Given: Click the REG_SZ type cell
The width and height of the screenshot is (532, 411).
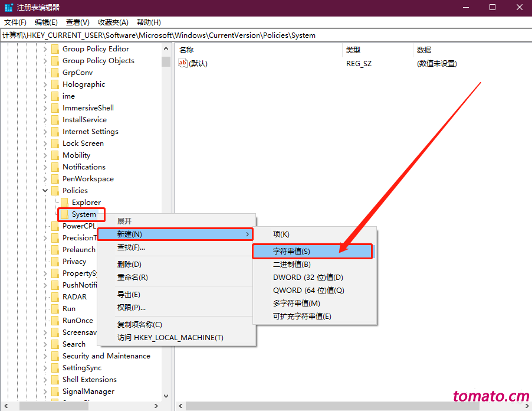Looking at the screenshot, I should 359,64.
